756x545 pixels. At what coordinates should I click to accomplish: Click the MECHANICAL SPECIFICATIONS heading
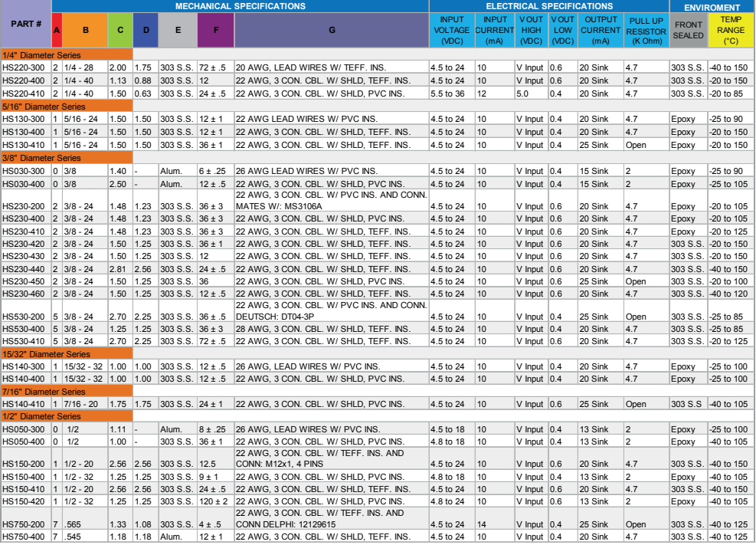[x=240, y=6]
